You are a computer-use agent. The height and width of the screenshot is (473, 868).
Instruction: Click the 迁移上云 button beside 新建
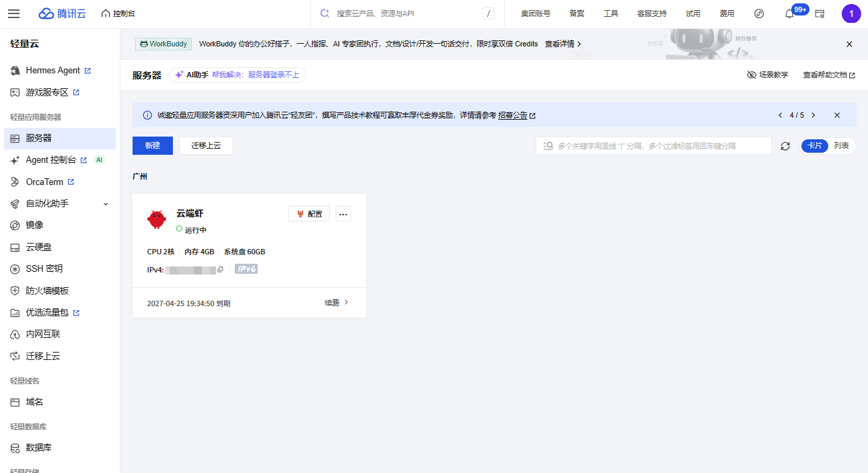coord(206,146)
